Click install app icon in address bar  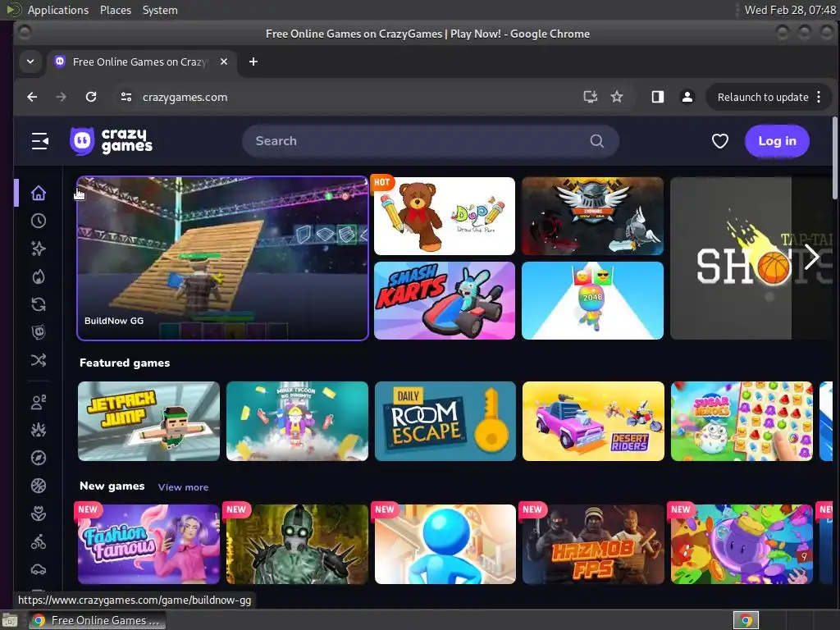coord(590,97)
